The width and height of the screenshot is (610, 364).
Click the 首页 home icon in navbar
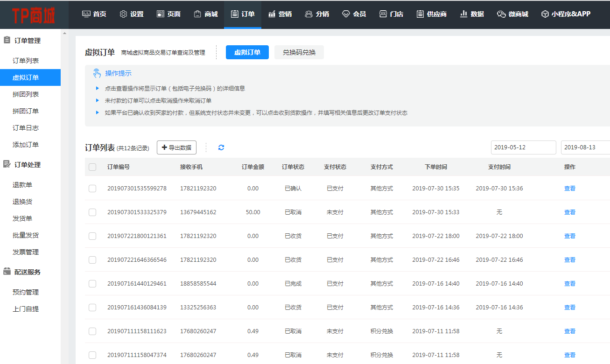pyautogui.click(x=86, y=14)
